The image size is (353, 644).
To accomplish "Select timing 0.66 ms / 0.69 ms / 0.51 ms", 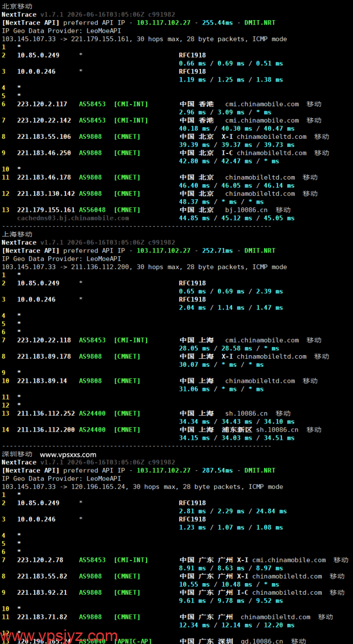I will (231, 63).
